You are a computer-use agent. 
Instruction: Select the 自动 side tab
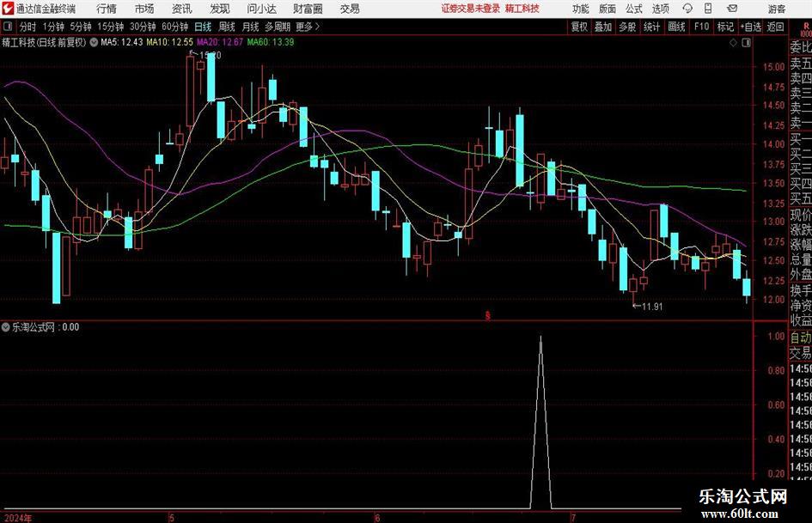click(x=801, y=338)
